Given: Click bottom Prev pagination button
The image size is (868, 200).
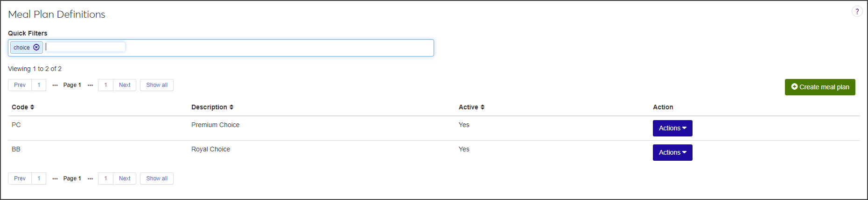Looking at the screenshot, I should tap(20, 179).
